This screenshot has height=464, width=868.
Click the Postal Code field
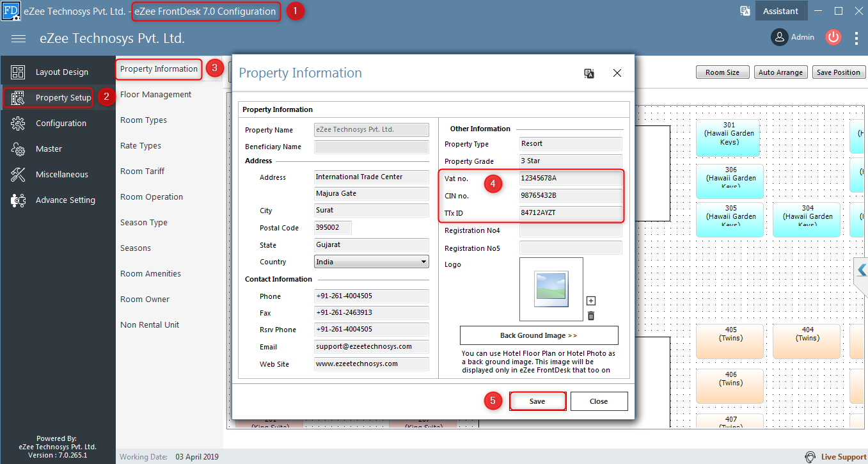pyautogui.click(x=333, y=228)
